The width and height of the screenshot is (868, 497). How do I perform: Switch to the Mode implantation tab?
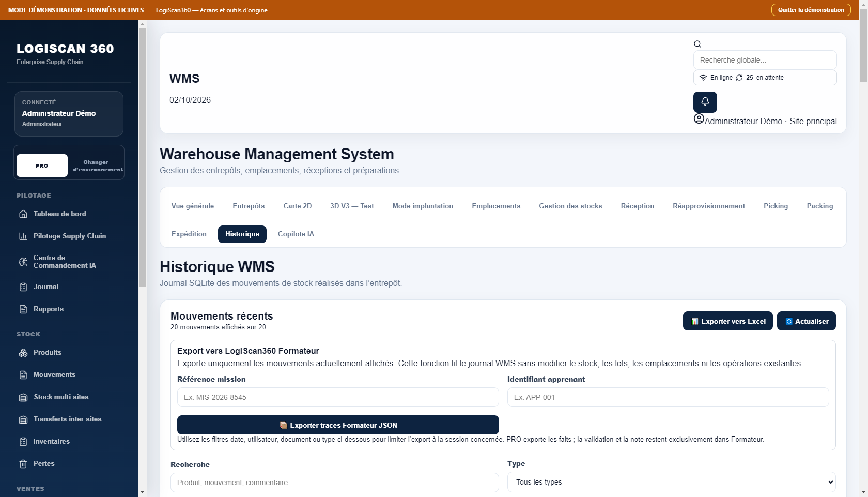click(423, 206)
